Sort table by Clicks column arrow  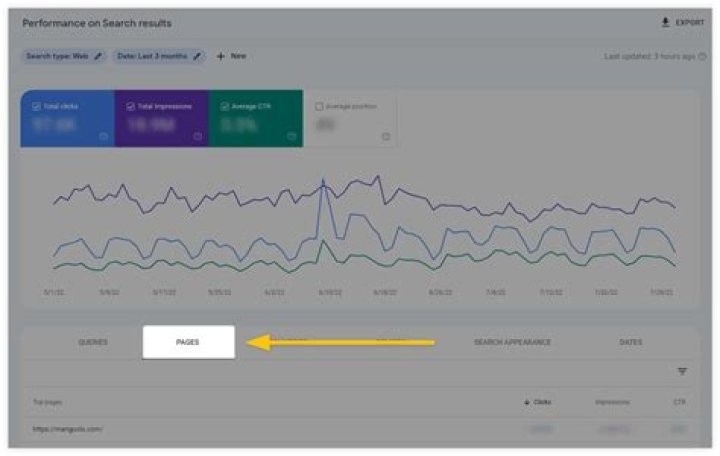(527, 402)
